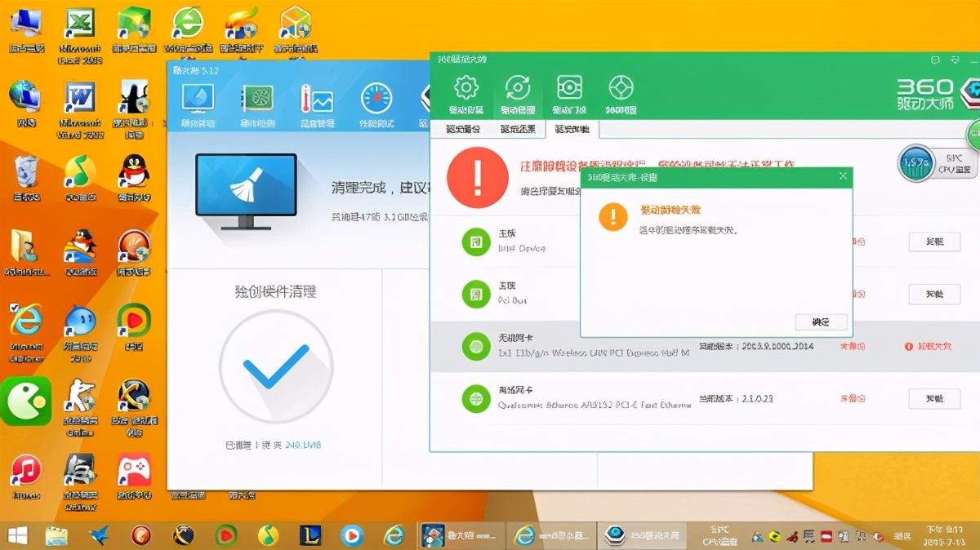
Task: Select the green and orange play-button desktop shortcut
Action: (134, 326)
